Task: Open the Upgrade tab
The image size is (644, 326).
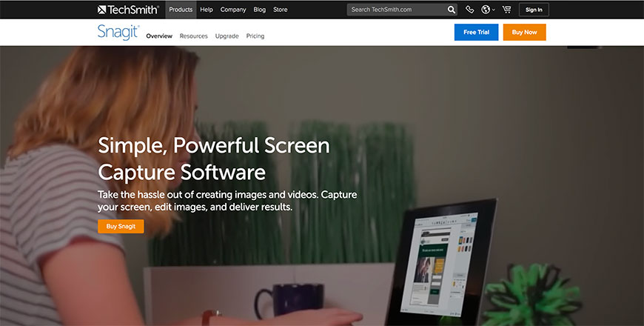Action: click(x=227, y=36)
